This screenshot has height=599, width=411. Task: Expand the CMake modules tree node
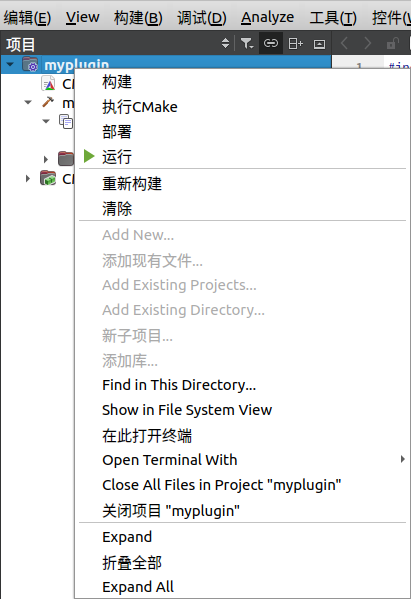(x=28, y=178)
